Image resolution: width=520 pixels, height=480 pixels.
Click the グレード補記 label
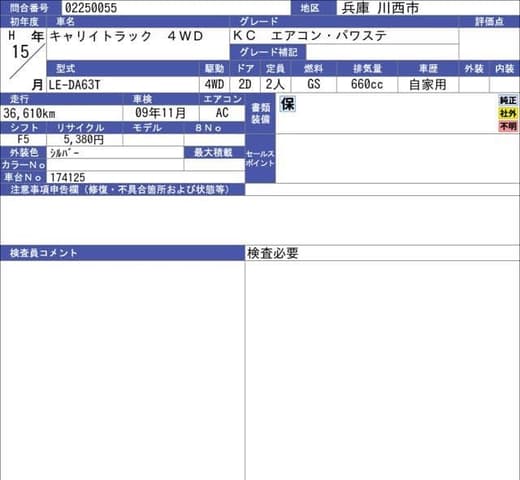(268, 52)
